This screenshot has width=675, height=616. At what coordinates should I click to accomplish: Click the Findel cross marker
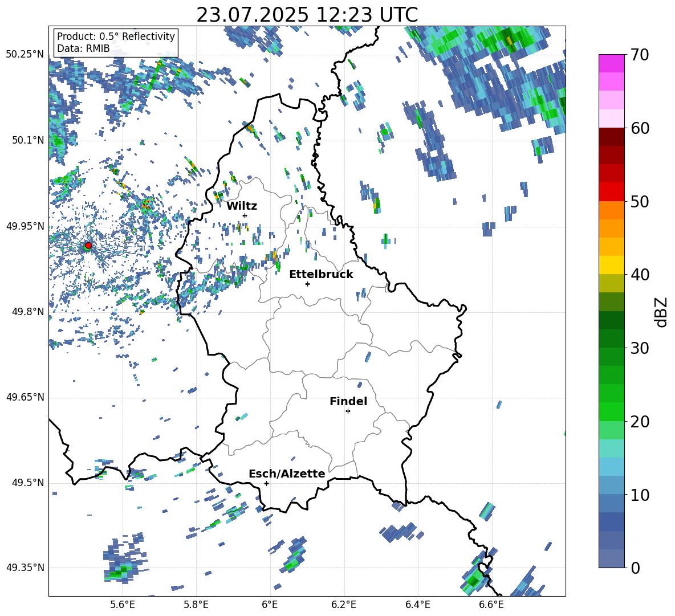(x=348, y=411)
